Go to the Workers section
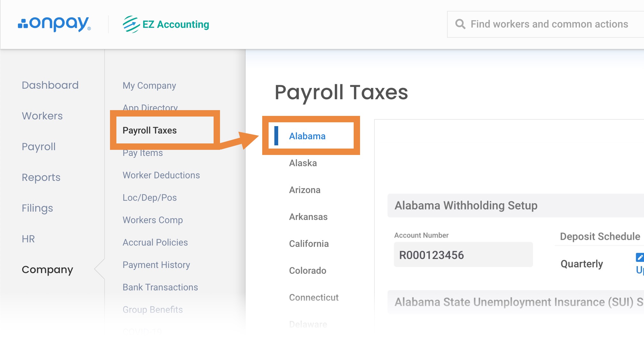The width and height of the screenshot is (644, 340). pyautogui.click(x=42, y=116)
